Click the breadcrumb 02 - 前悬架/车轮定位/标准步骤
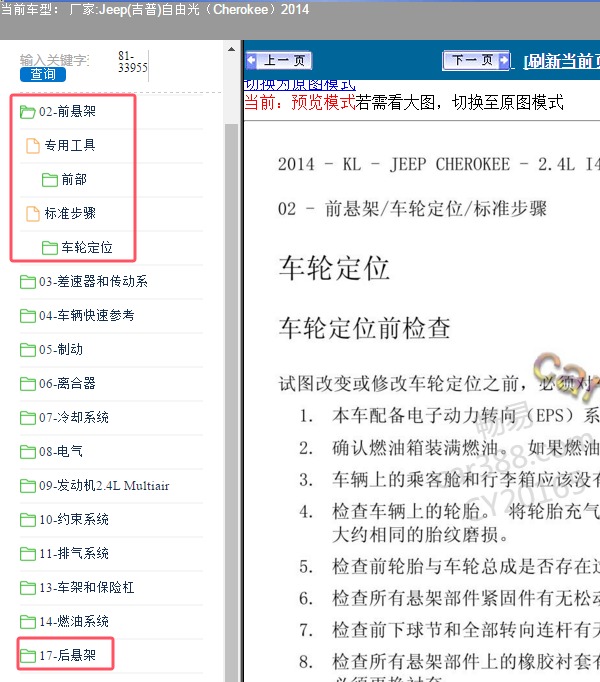 412,209
